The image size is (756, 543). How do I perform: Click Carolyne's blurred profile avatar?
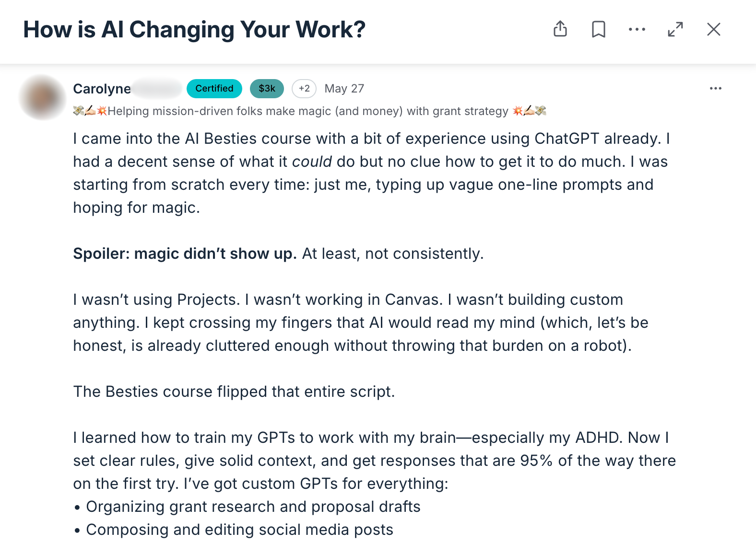click(43, 97)
